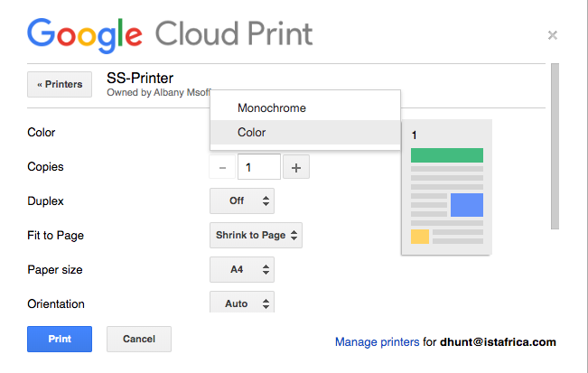Screen dimensions: 588x373
Task: Decrease copies with the minus button
Action: (222, 167)
